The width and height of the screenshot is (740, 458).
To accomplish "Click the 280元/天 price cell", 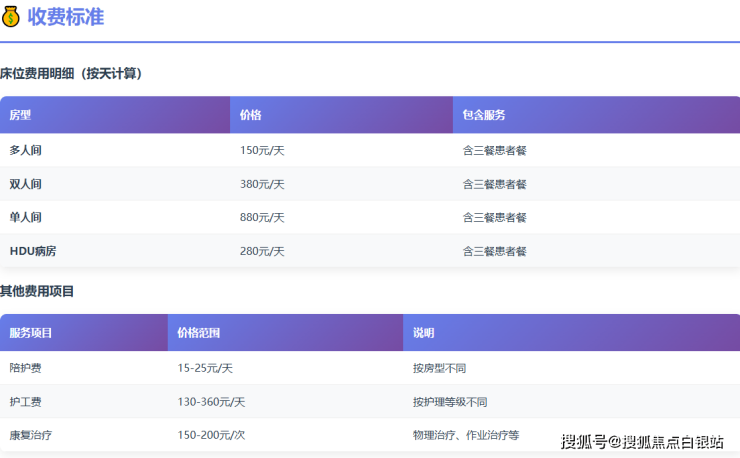I will coord(262,251).
